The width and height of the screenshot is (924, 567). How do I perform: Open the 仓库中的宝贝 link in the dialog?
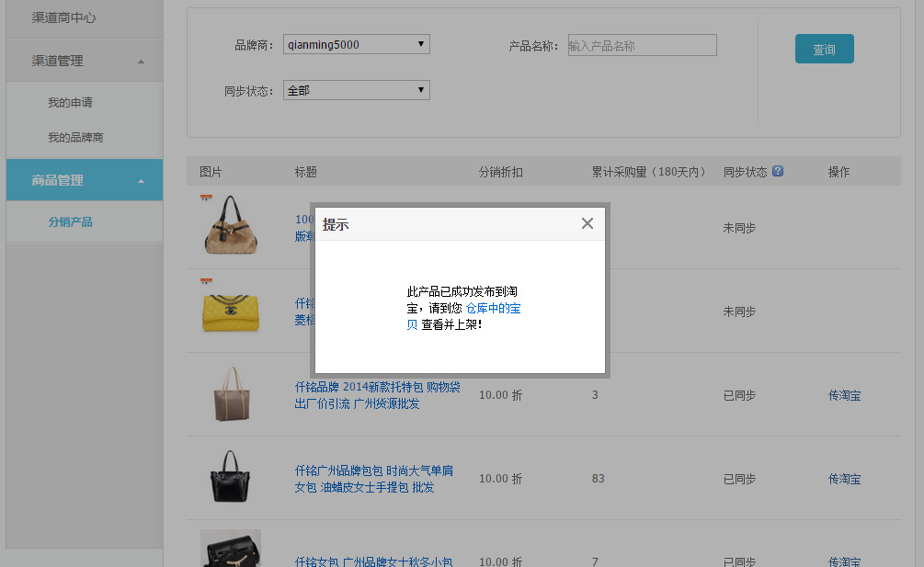(463, 316)
